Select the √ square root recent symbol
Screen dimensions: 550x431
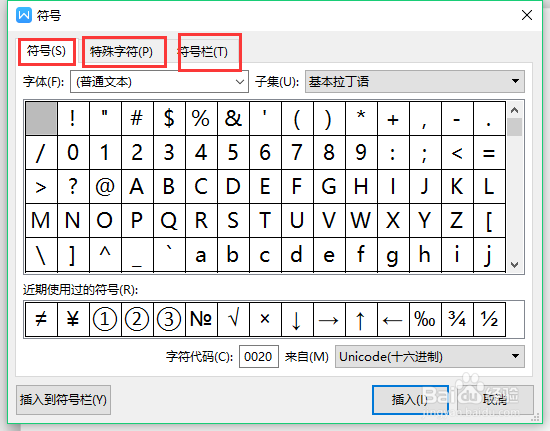click(233, 319)
